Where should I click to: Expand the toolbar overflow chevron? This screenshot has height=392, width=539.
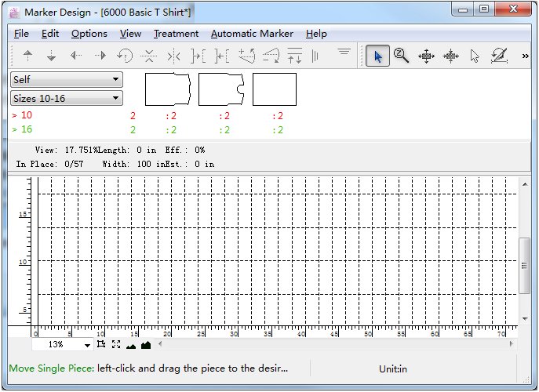525,56
